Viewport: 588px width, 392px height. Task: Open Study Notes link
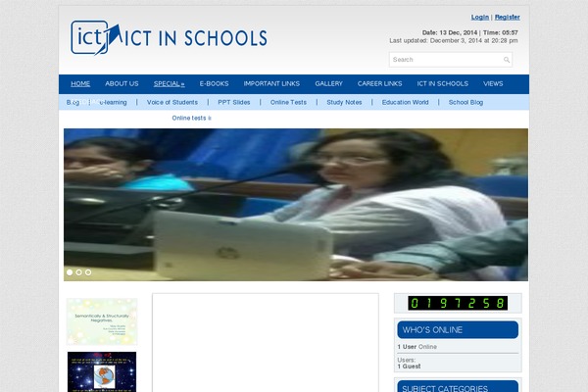(344, 102)
